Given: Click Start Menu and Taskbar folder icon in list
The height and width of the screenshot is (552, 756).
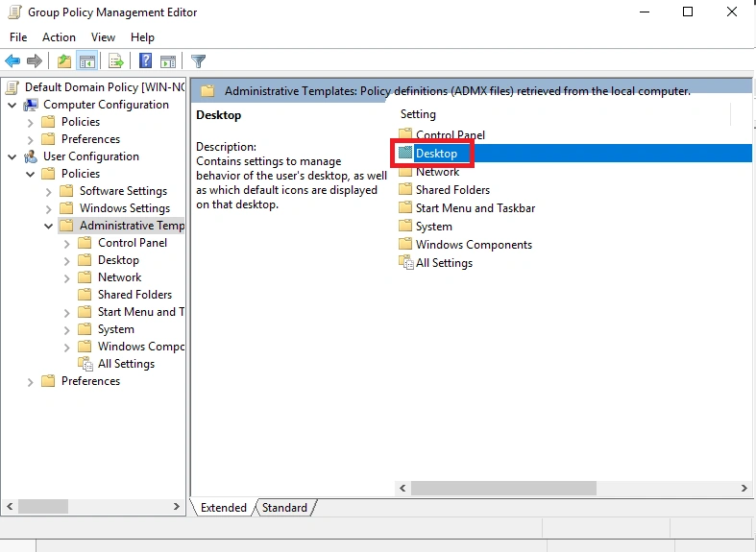Looking at the screenshot, I should coord(405,207).
